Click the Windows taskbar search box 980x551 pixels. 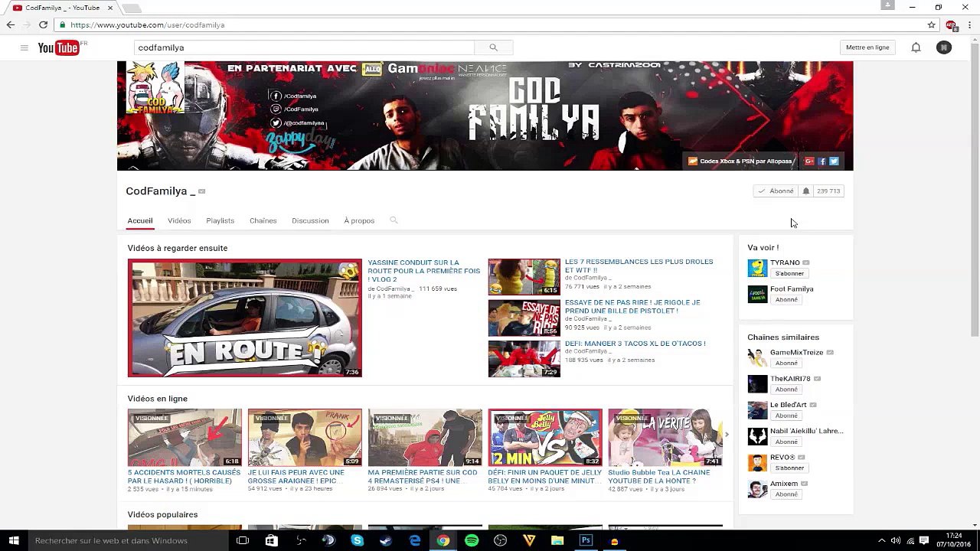(128, 540)
